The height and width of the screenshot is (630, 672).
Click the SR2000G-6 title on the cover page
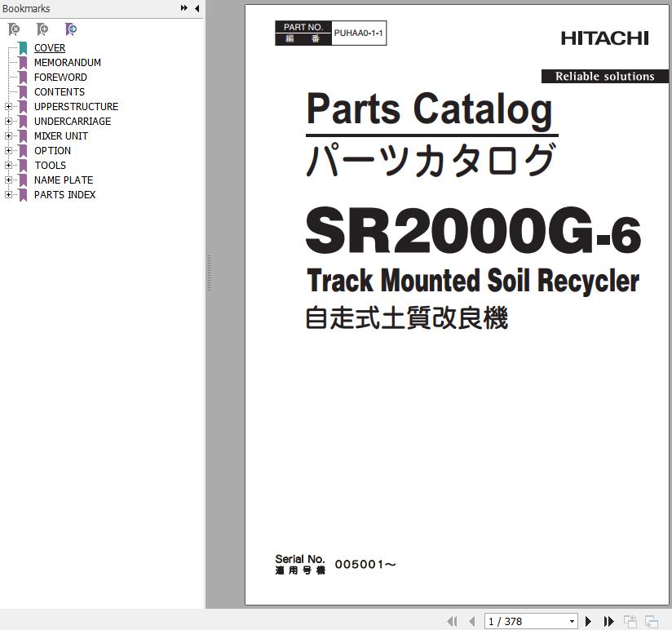(x=473, y=232)
